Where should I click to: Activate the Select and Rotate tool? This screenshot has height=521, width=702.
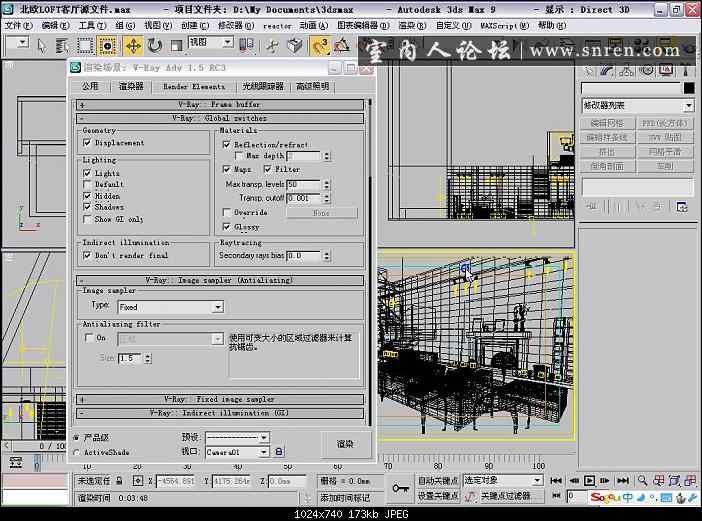[155, 46]
